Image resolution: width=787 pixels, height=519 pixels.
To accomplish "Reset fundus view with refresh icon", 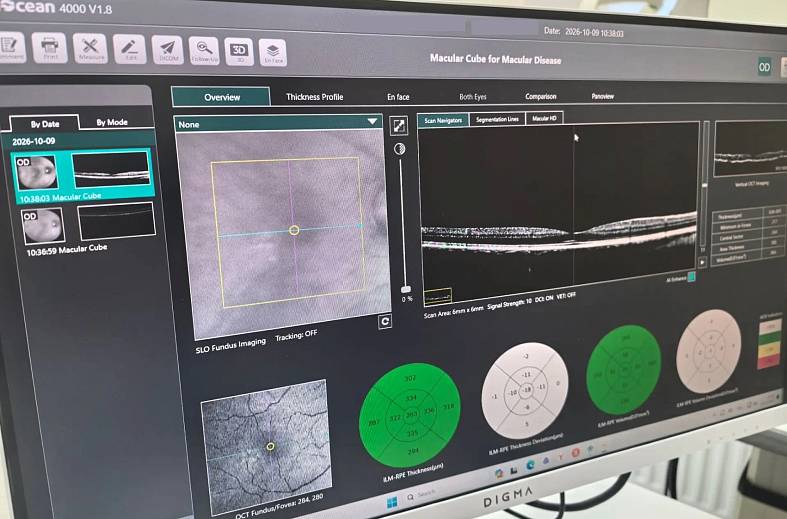I will 385,322.
